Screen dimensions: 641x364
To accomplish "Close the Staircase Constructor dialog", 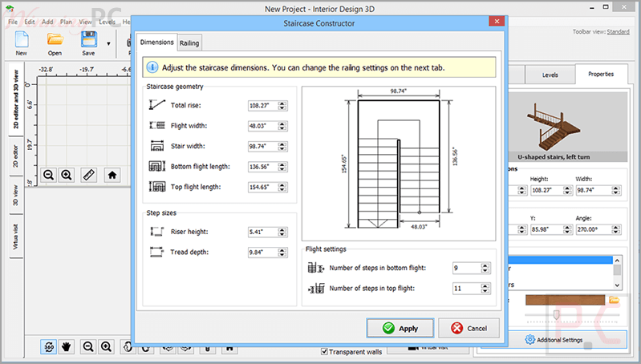I will pyautogui.click(x=497, y=21).
